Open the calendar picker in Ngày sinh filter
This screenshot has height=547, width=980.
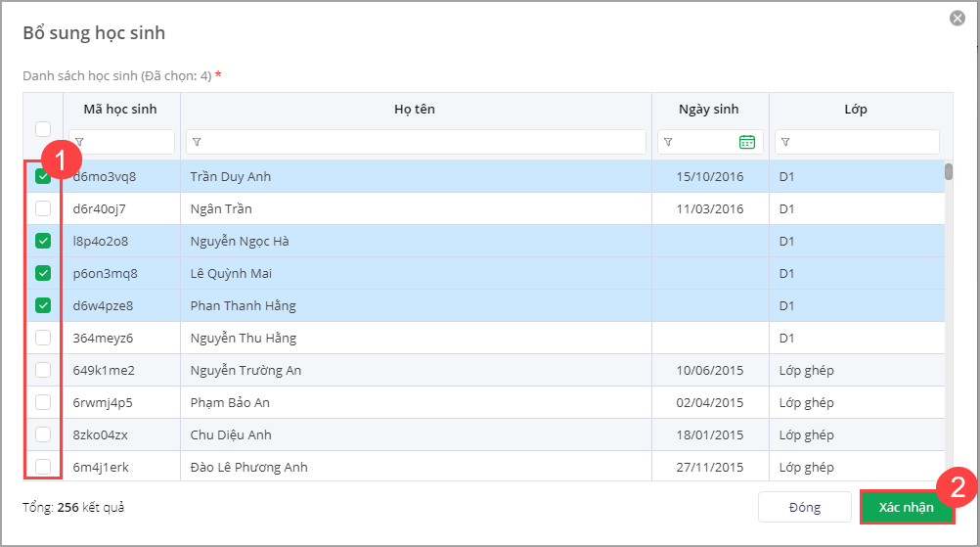click(747, 142)
